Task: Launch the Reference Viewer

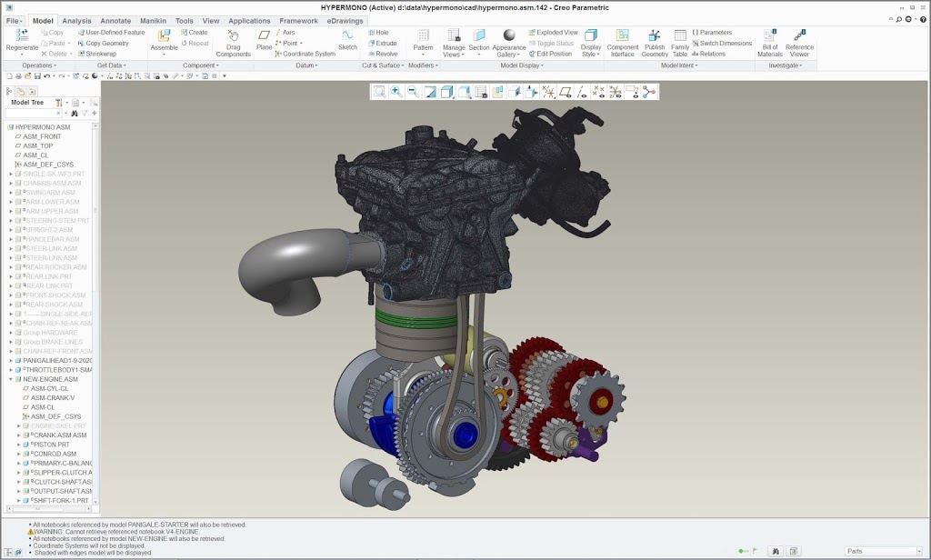Action: pos(799,36)
